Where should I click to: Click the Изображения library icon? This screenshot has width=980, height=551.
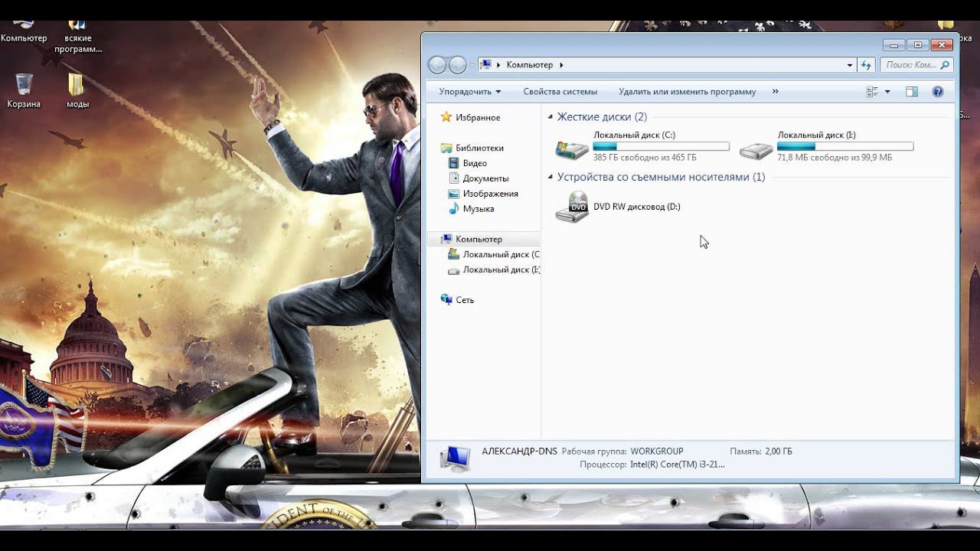[454, 194]
